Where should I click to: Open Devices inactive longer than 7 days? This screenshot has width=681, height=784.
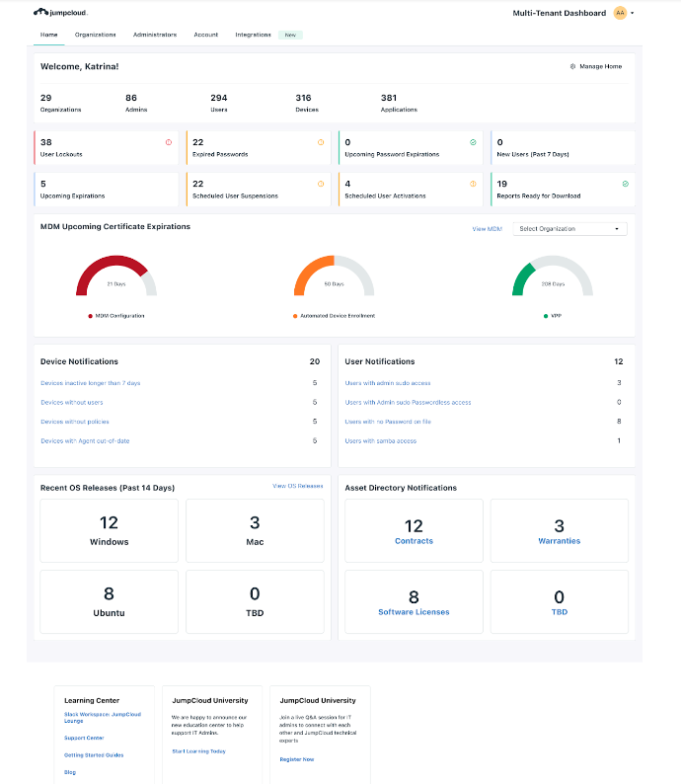tap(91, 383)
